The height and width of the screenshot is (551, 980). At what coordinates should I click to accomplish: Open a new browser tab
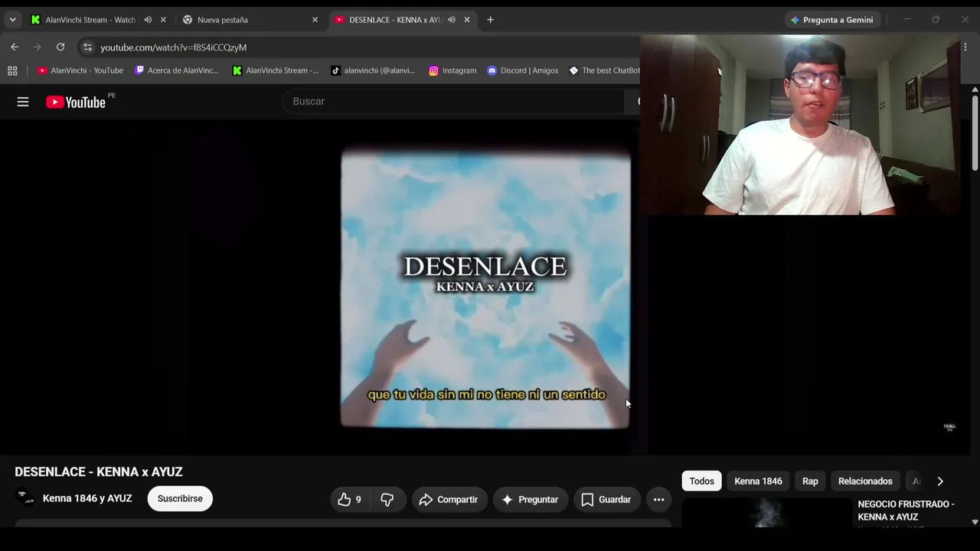pos(490,20)
